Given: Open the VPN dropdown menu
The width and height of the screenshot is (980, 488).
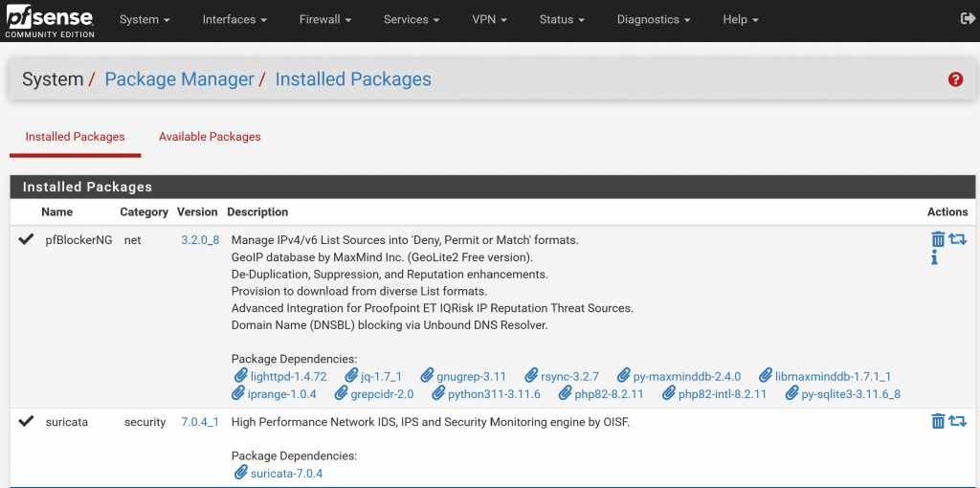Looking at the screenshot, I should [x=489, y=19].
